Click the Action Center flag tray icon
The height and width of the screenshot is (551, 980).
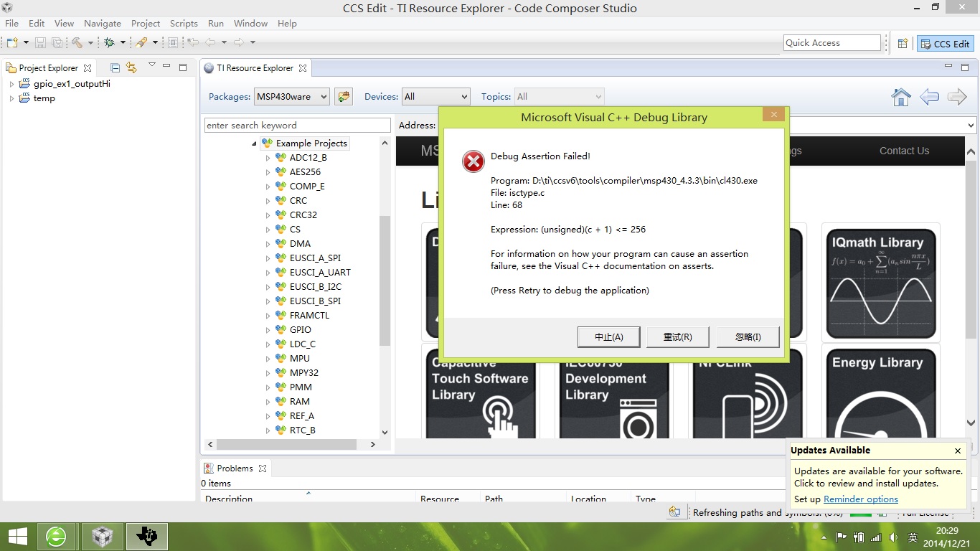[842, 537]
